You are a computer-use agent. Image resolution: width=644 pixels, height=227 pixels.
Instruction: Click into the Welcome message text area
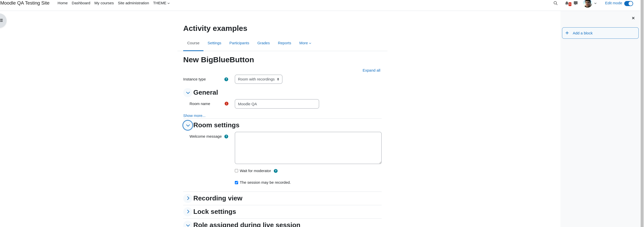click(308, 148)
